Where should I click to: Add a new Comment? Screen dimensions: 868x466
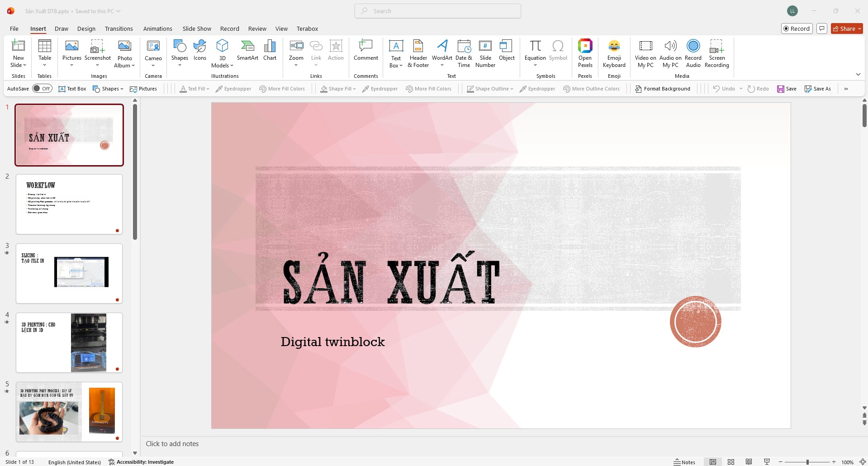366,50
